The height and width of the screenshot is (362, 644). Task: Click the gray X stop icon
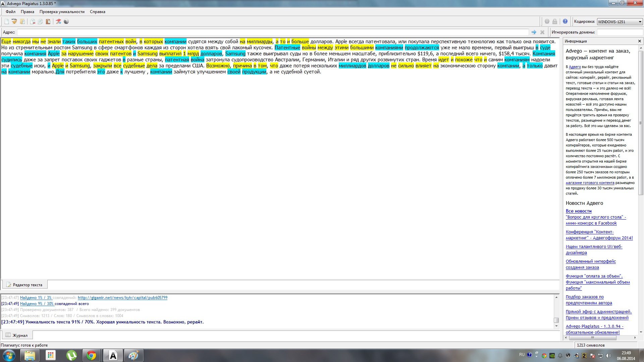(542, 32)
